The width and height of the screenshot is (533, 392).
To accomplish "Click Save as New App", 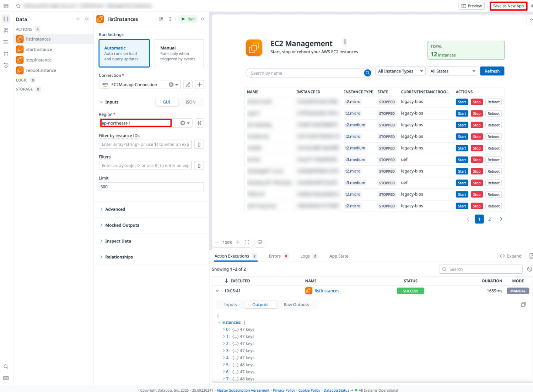I will click(x=508, y=6).
